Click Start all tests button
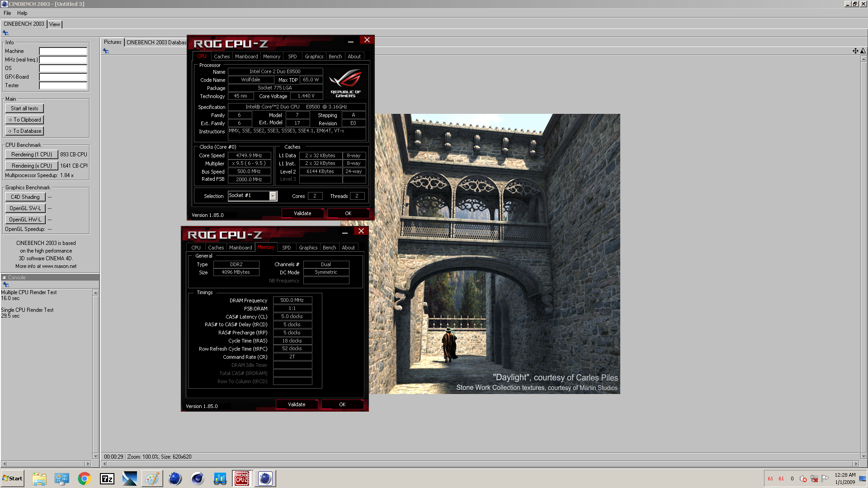The width and height of the screenshot is (868, 488). (x=24, y=108)
